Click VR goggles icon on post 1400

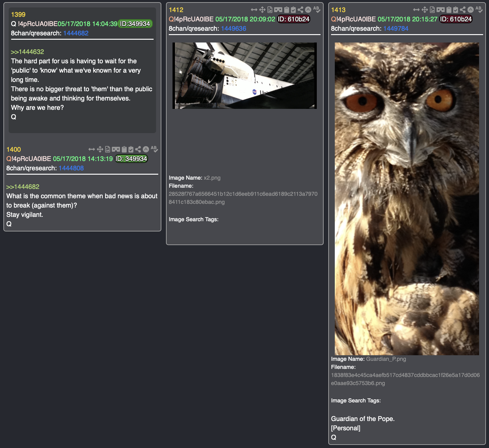(x=116, y=149)
